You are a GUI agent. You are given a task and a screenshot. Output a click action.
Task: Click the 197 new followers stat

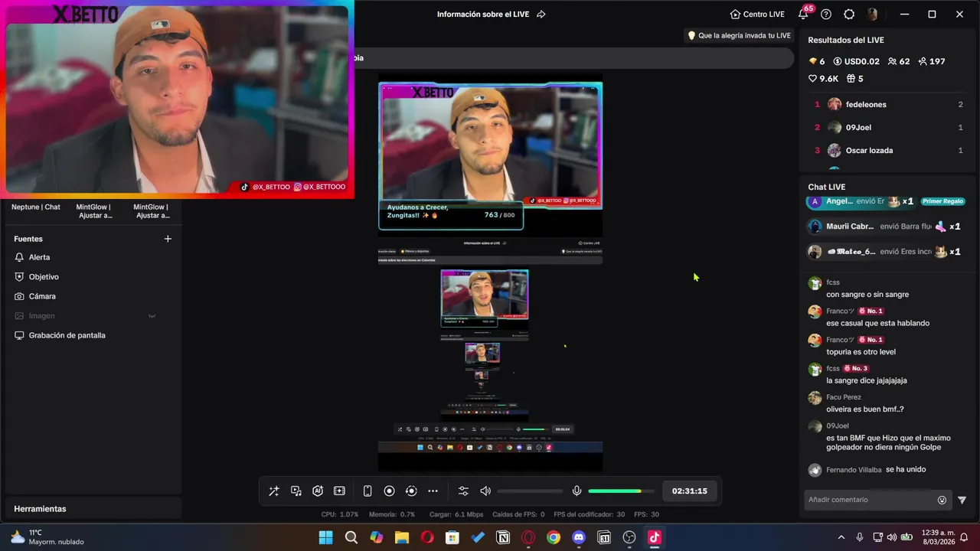931,61
